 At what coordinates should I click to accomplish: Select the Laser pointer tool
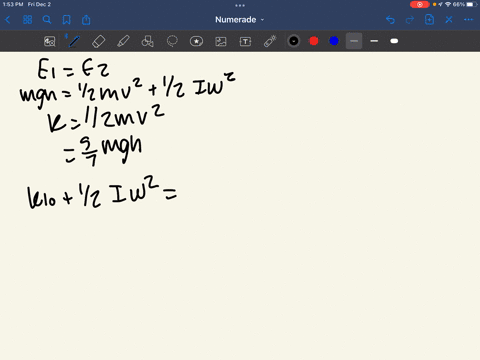(x=270, y=41)
